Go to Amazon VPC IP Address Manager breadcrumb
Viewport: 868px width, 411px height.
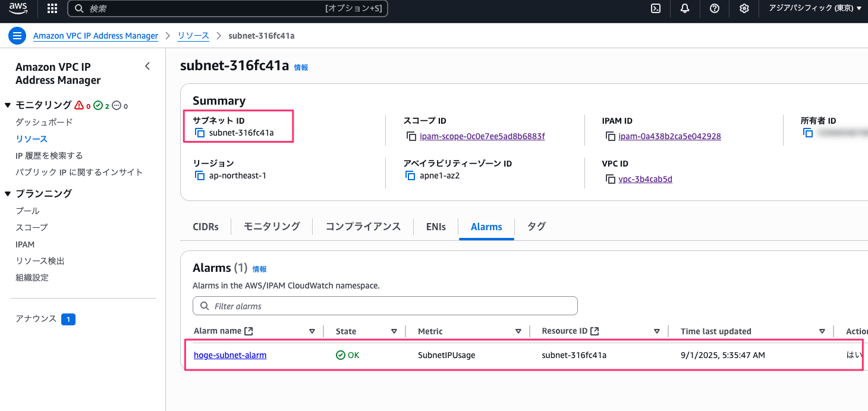tap(96, 36)
